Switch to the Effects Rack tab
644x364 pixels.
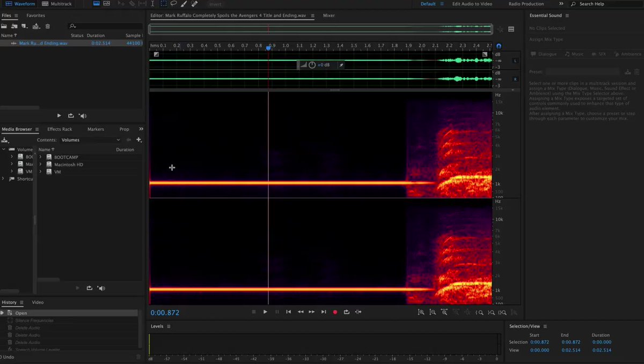click(60, 129)
